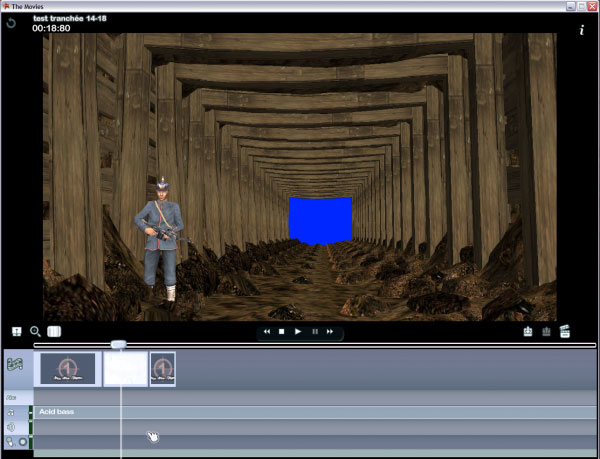Click the timeline scrubber handle
Screen dimensions: 600x459
pos(119,345)
